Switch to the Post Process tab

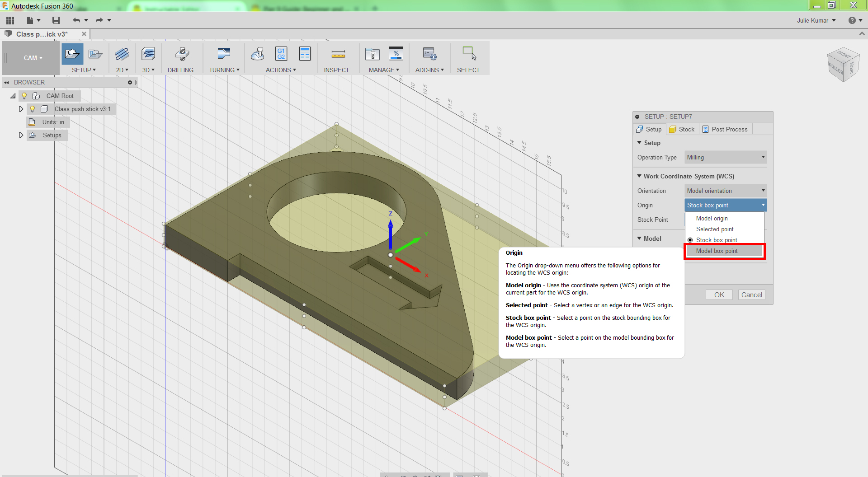pos(725,129)
